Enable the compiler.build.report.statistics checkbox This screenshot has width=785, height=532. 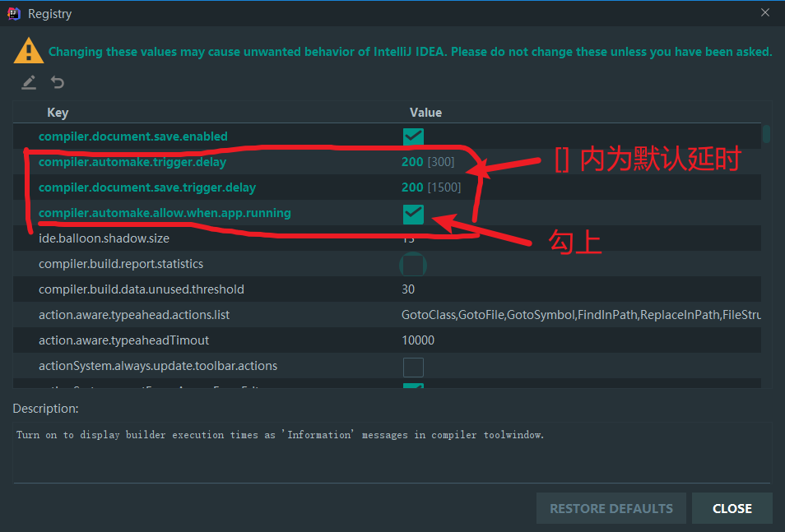[x=413, y=265]
